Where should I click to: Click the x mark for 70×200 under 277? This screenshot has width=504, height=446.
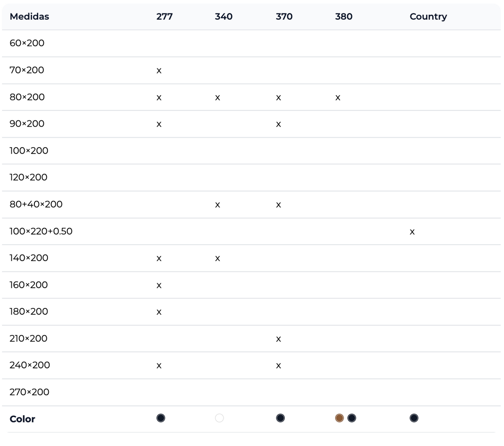click(159, 71)
